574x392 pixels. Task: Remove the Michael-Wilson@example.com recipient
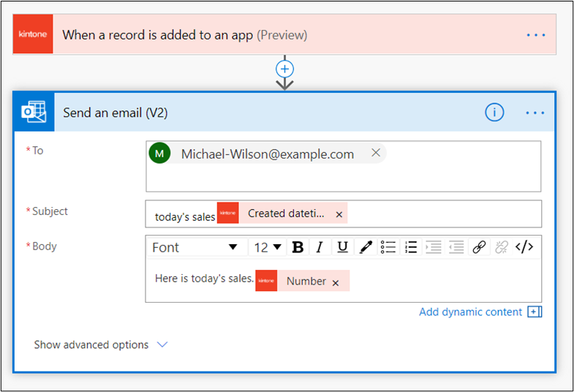pyautogui.click(x=376, y=153)
